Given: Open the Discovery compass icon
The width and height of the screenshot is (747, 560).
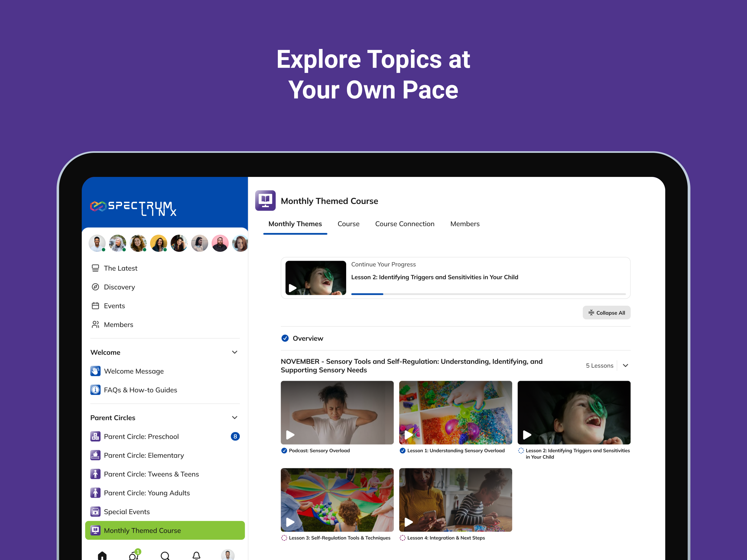Looking at the screenshot, I should [x=95, y=287].
